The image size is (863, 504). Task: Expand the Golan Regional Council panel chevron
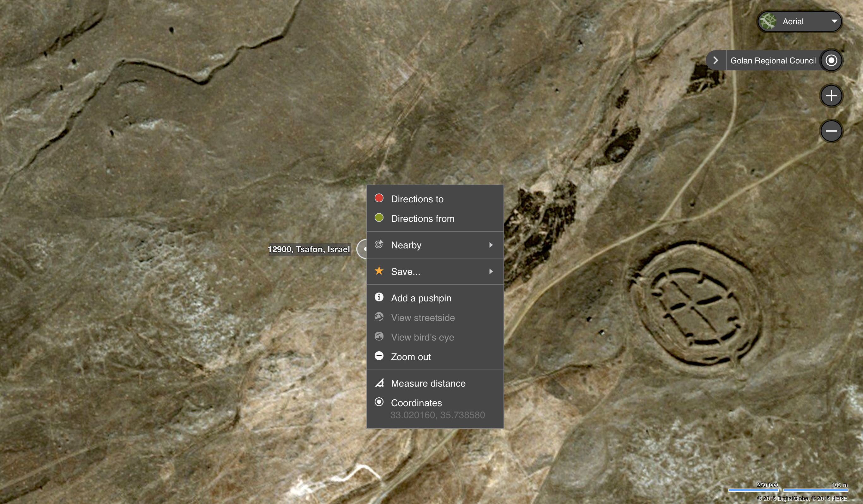715,61
